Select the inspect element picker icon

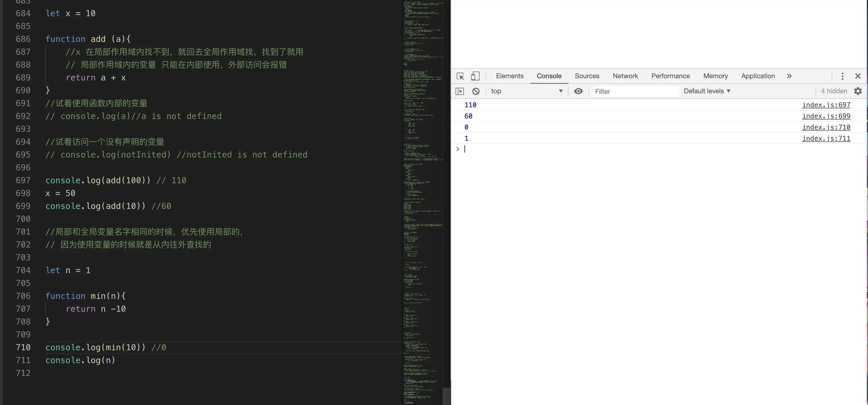(460, 76)
